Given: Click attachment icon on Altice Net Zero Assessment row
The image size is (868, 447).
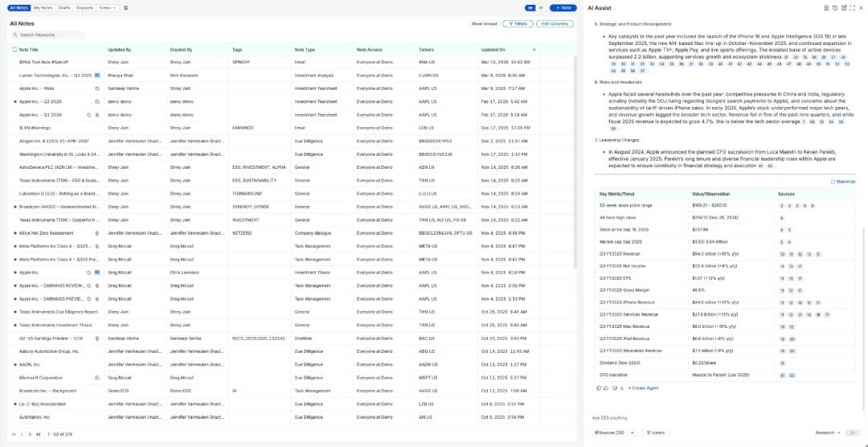Looking at the screenshot, I should click(x=97, y=233).
